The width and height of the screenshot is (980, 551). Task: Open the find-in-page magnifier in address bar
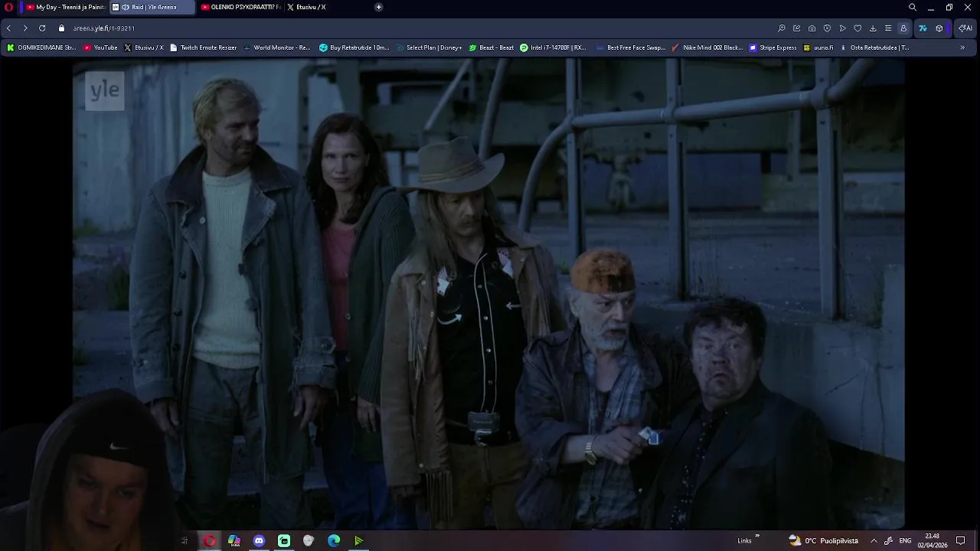click(782, 28)
